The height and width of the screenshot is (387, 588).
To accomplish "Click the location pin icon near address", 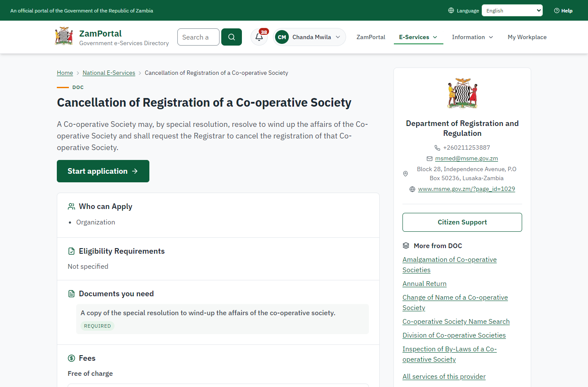I will (x=405, y=174).
